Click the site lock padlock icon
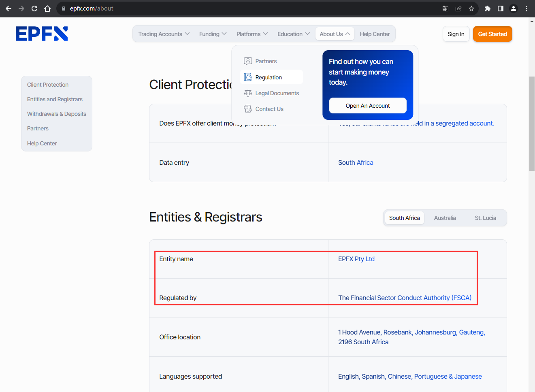Image resolution: width=535 pixels, height=392 pixels. 64,9
